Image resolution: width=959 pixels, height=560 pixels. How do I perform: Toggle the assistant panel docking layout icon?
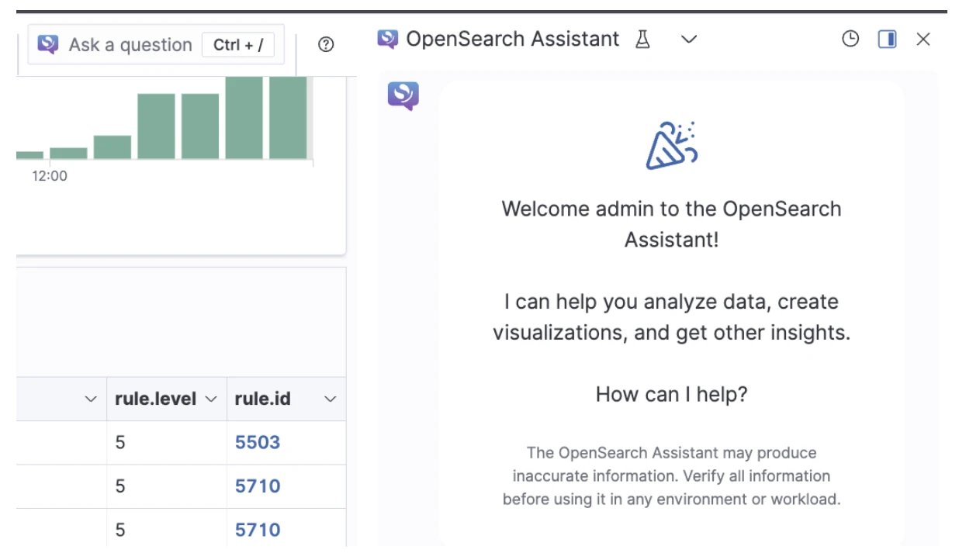coord(888,39)
